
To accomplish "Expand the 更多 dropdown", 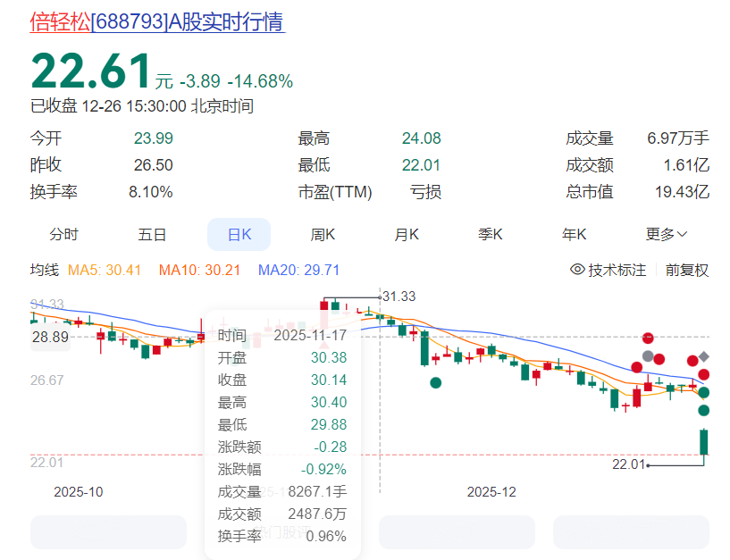I will [667, 234].
